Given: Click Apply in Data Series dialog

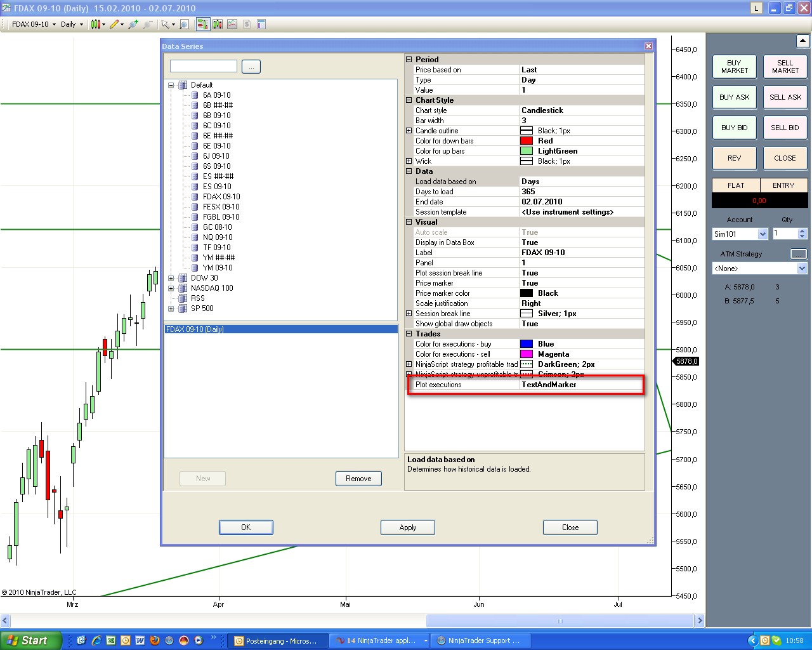Looking at the screenshot, I should [408, 527].
